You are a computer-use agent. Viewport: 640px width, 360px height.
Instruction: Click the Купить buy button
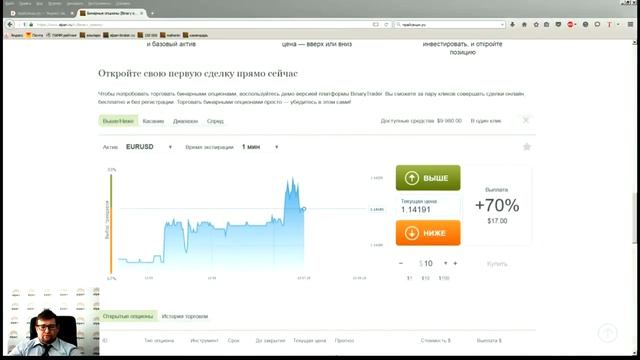point(497,264)
